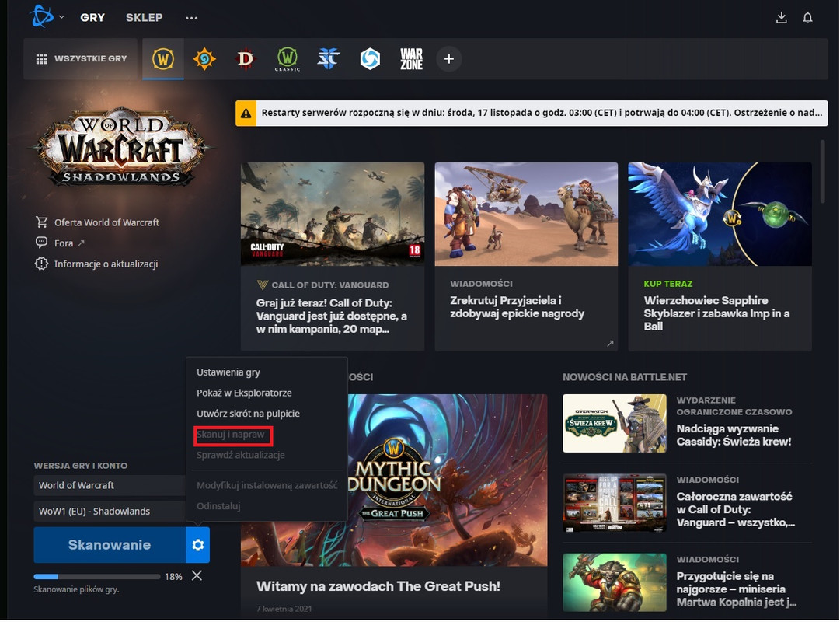
Task: Open the SKLEP tab
Action: tap(144, 17)
